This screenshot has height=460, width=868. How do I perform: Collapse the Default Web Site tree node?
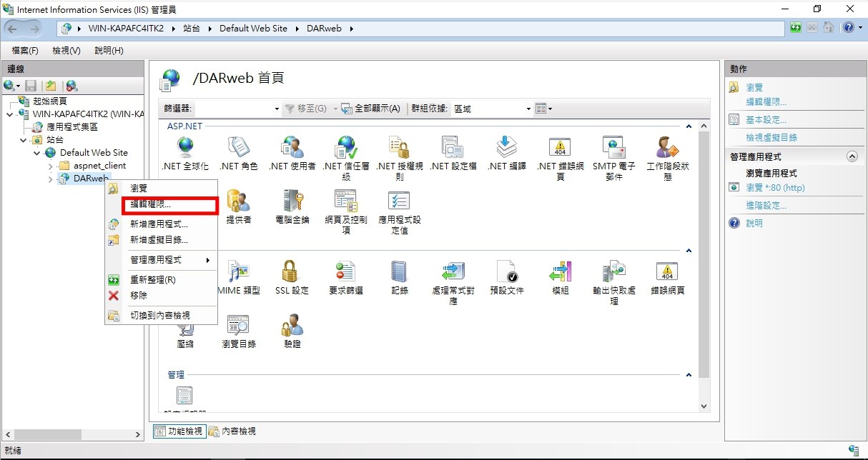(x=37, y=153)
